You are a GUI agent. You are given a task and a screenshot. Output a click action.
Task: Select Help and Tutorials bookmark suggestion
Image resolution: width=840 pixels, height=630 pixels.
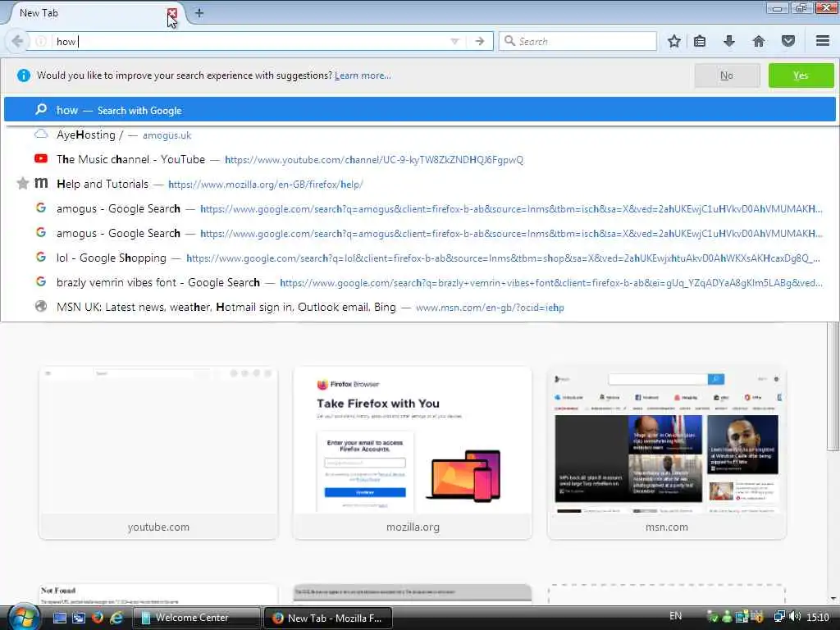coord(419,185)
